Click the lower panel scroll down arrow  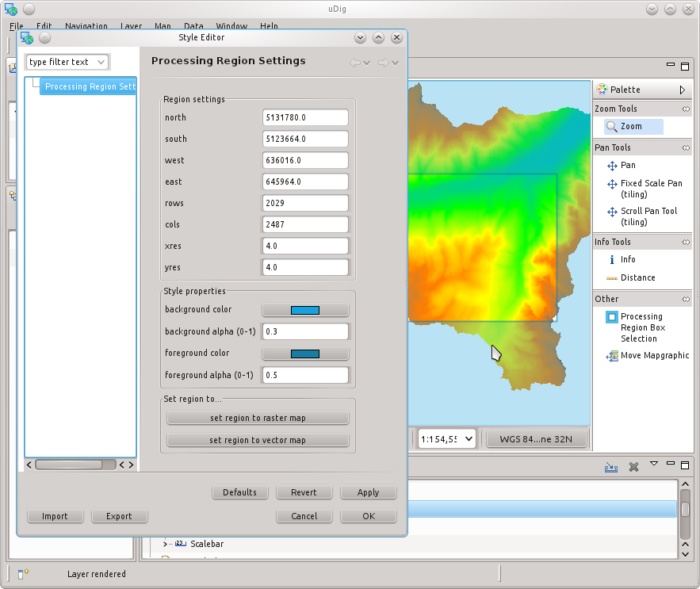pos(685,554)
